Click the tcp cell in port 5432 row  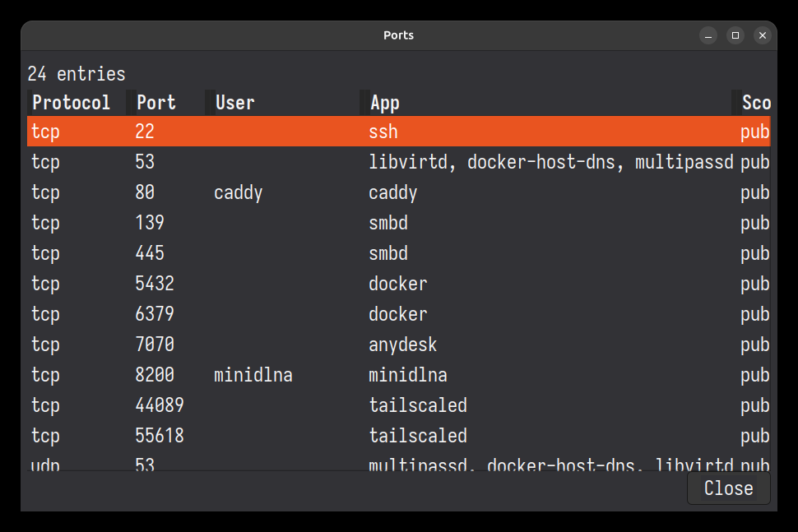(45, 284)
